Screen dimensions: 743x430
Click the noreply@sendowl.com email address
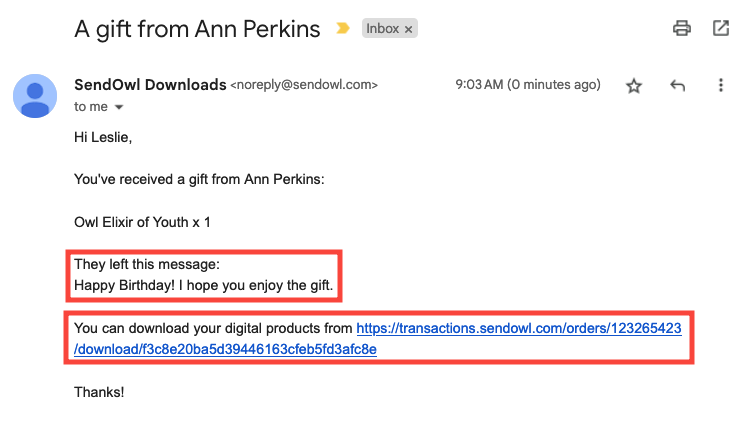pyautogui.click(x=304, y=86)
